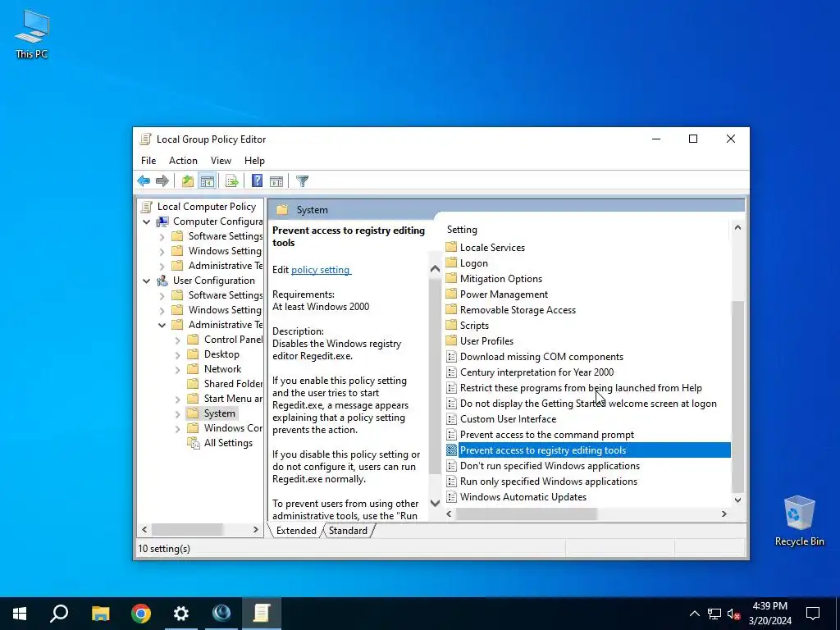Select Don't run specified Windows applications
This screenshot has height=630, width=840.
[550, 466]
